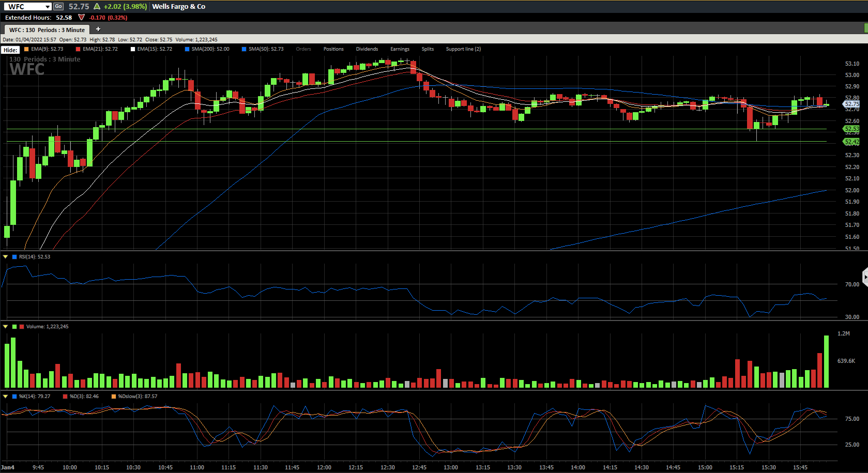Click the Wells Fargo & Co company name
Image resolution: width=868 pixels, height=473 pixels.
(x=179, y=7)
